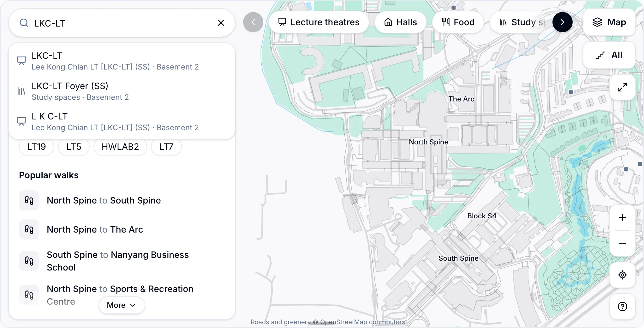Viewport: 644px width, 328px height.
Task: Click the presentation icon beside LKC-LT
Action: [x=21, y=61]
